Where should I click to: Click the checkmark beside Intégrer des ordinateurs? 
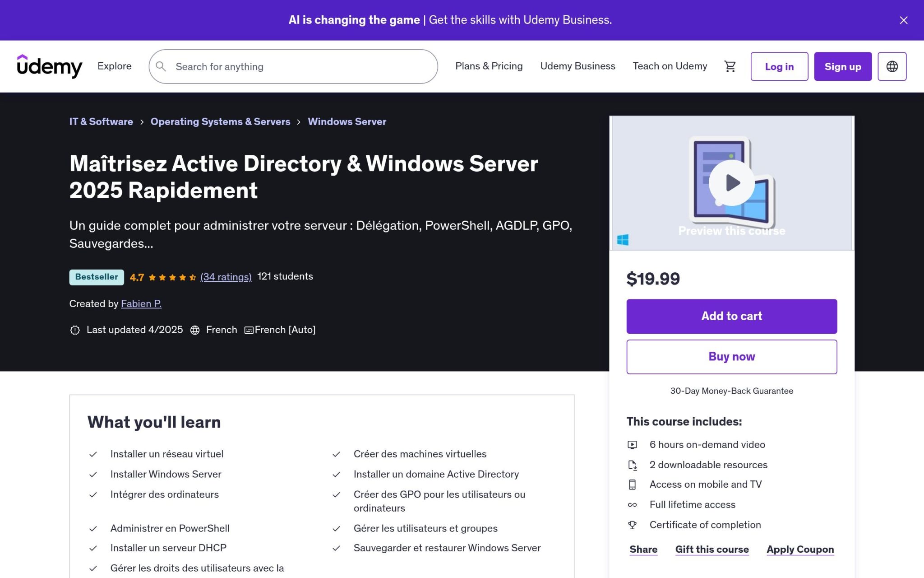[x=93, y=495]
